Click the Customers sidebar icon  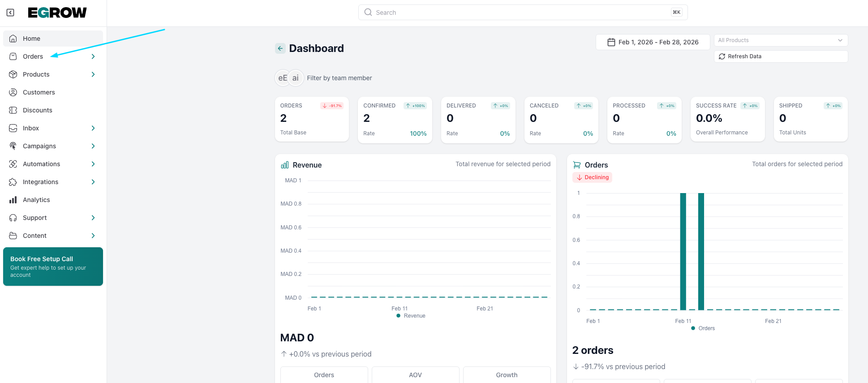click(x=13, y=92)
